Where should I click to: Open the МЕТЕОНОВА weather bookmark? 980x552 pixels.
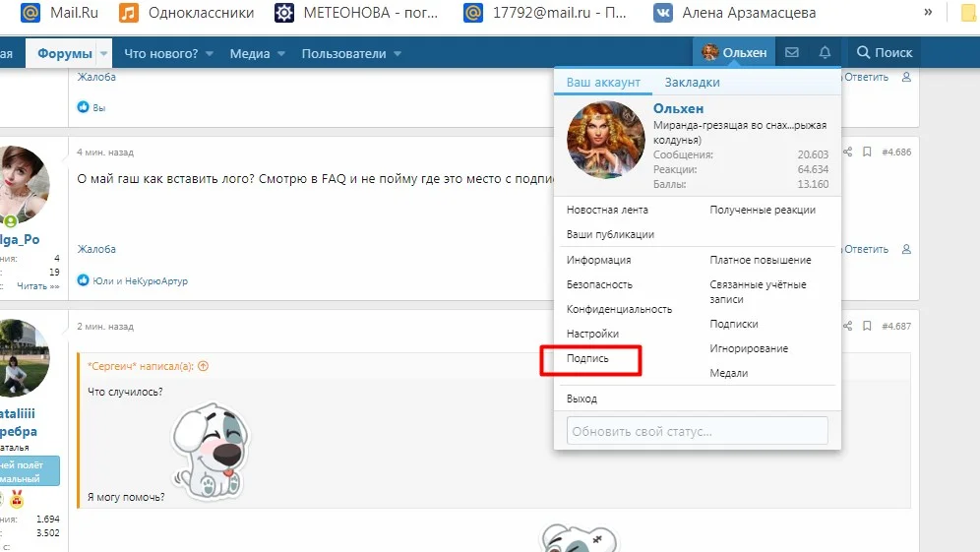pyautogui.click(x=356, y=13)
